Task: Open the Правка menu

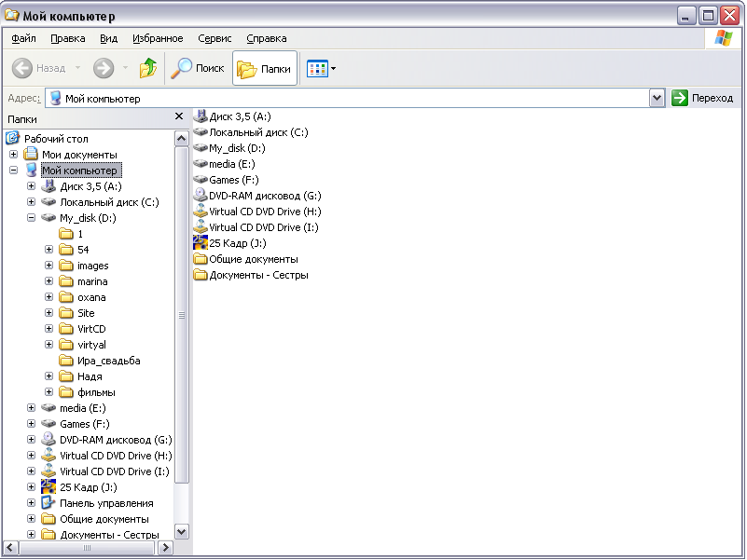Action: click(x=68, y=38)
